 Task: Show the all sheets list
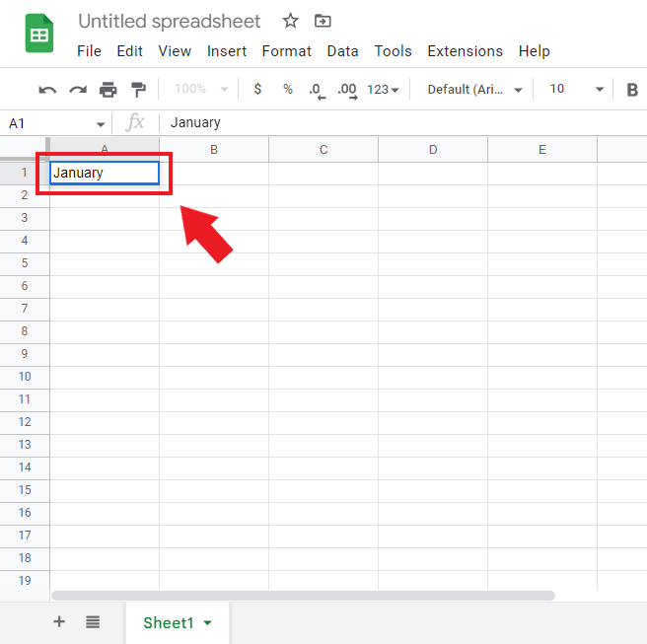click(x=93, y=622)
